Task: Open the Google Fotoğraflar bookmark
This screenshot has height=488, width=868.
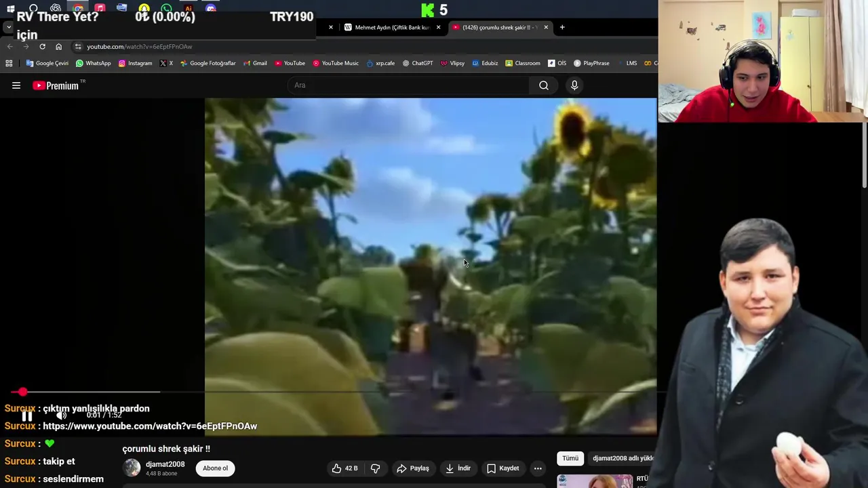Action: point(208,63)
